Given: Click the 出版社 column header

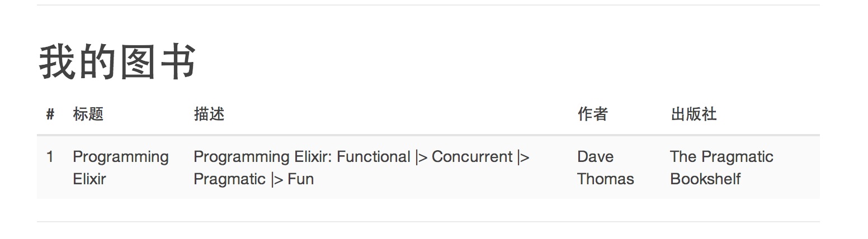Looking at the screenshot, I should point(693,114).
